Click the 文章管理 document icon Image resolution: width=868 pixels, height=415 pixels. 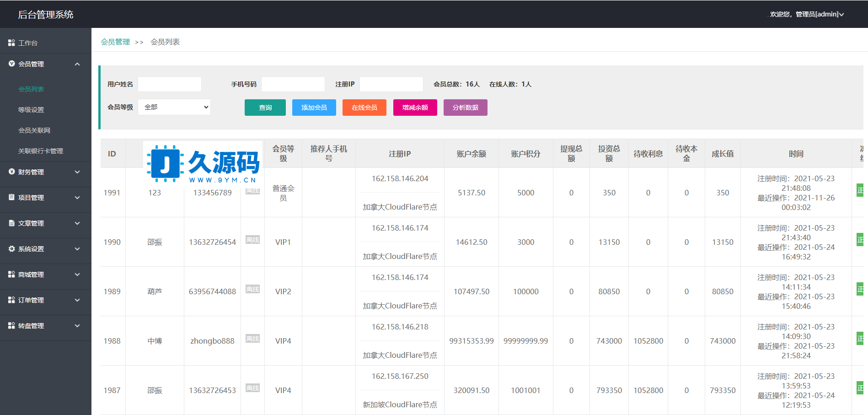pos(11,223)
